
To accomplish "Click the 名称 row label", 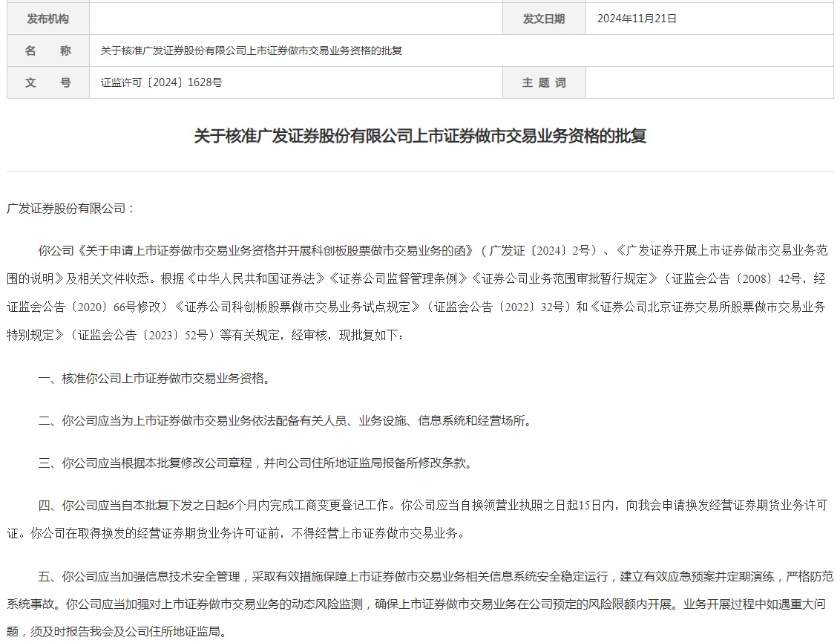I will pyautogui.click(x=48, y=51).
